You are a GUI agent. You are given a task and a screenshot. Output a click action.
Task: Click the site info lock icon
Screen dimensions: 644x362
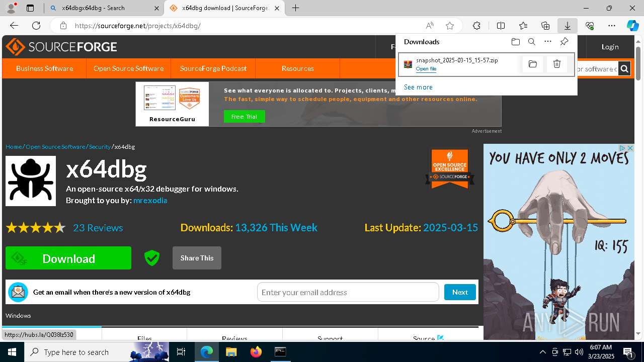63,26
